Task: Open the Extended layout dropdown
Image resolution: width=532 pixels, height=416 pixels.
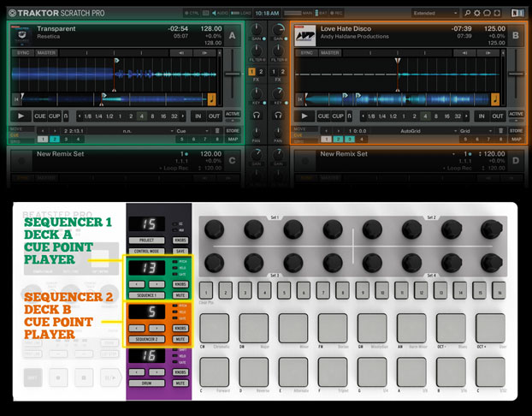Action: [435, 13]
